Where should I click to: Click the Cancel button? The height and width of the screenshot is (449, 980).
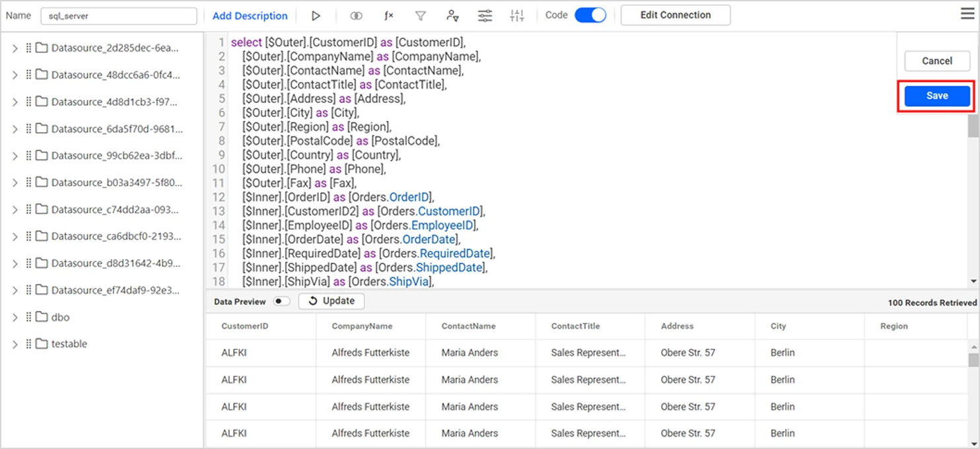click(x=937, y=61)
